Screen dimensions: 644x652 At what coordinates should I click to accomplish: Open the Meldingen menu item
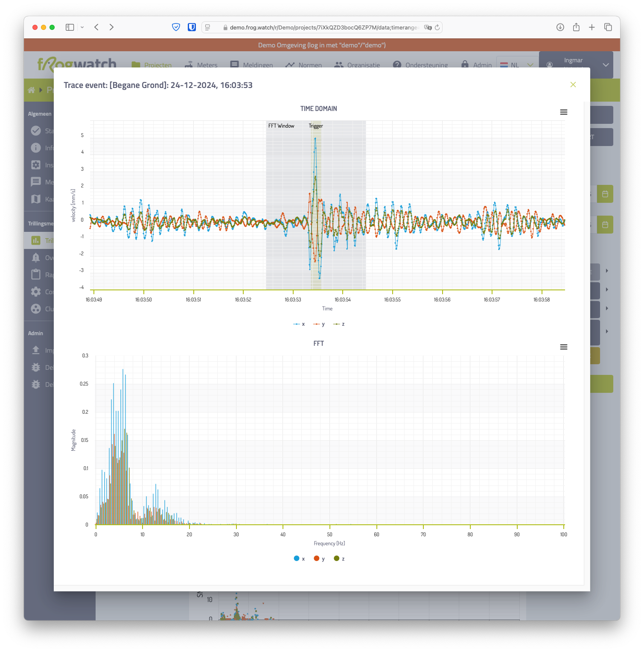(x=251, y=65)
